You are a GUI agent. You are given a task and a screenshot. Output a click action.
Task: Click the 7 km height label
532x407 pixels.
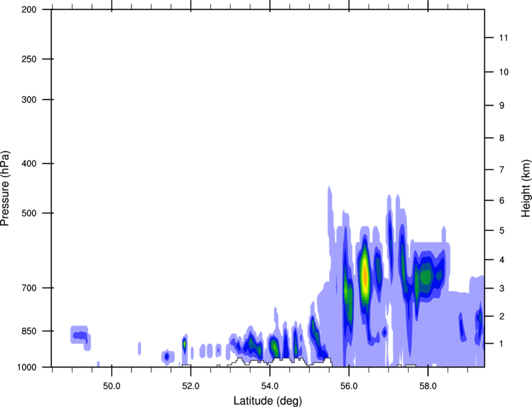tap(502, 170)
